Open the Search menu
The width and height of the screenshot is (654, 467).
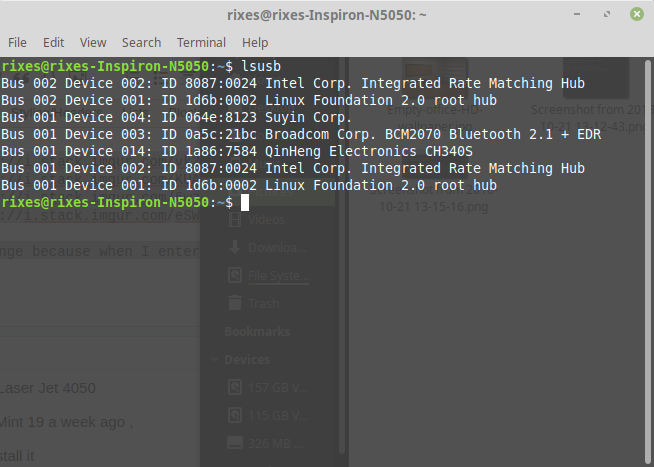141,43
